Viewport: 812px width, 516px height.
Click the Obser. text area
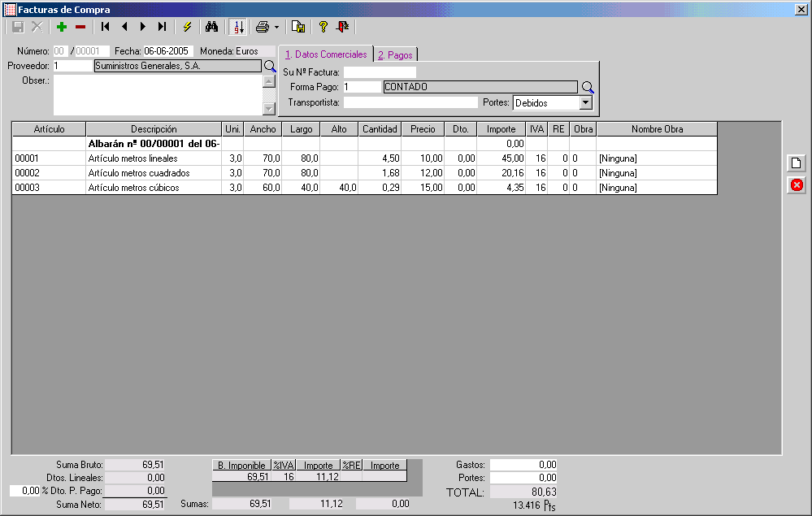[158, 95]
